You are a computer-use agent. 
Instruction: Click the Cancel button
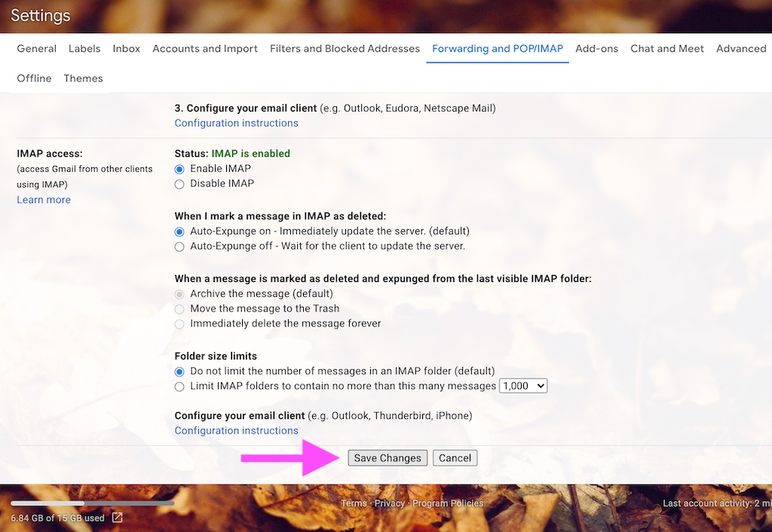[455, 458]
